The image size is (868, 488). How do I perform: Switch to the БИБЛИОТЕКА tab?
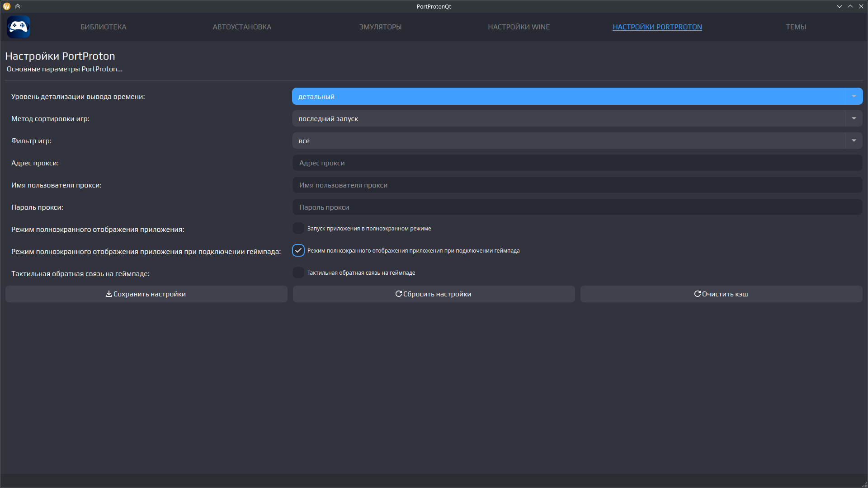[x=104, y=27]
